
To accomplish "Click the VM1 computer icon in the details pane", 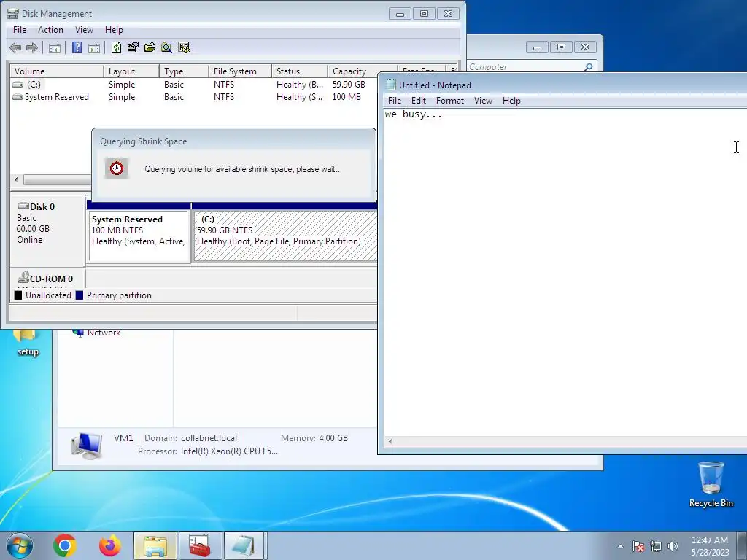I will coord(86,446).
